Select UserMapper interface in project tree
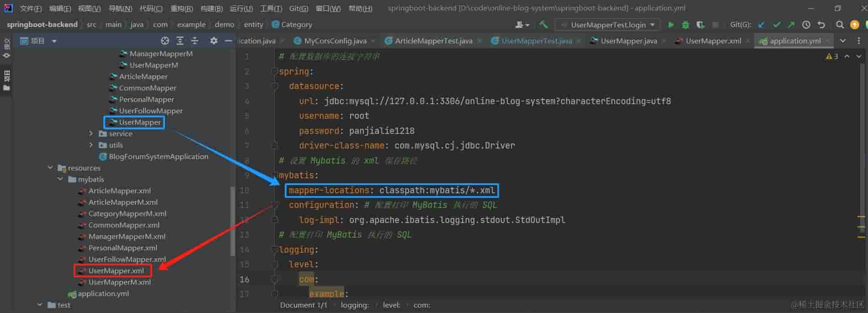The image size is (868, 313). (140, 122)
